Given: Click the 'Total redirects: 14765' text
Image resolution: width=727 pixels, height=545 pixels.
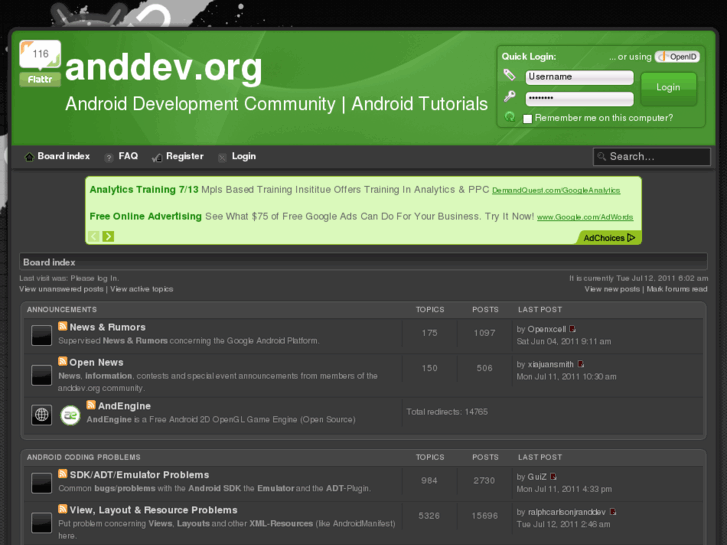Looking at the screenshot, I should coord(447,412).
